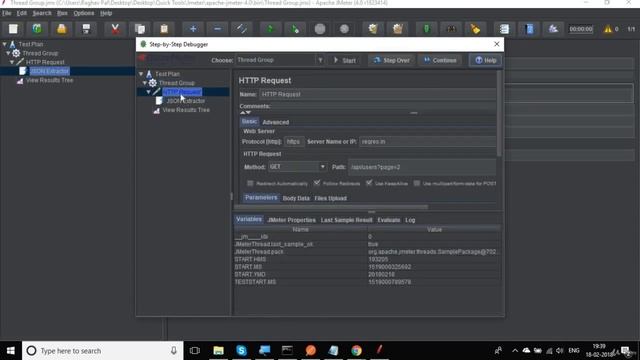The height and width of the screenshot is (360, 640).
Task: Open the Options menu
Action: (84, 13)
